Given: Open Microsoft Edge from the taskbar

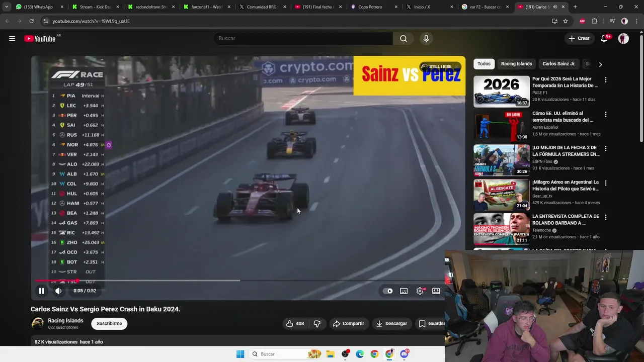Looking at the screenshot, I should tap(360, 354).
